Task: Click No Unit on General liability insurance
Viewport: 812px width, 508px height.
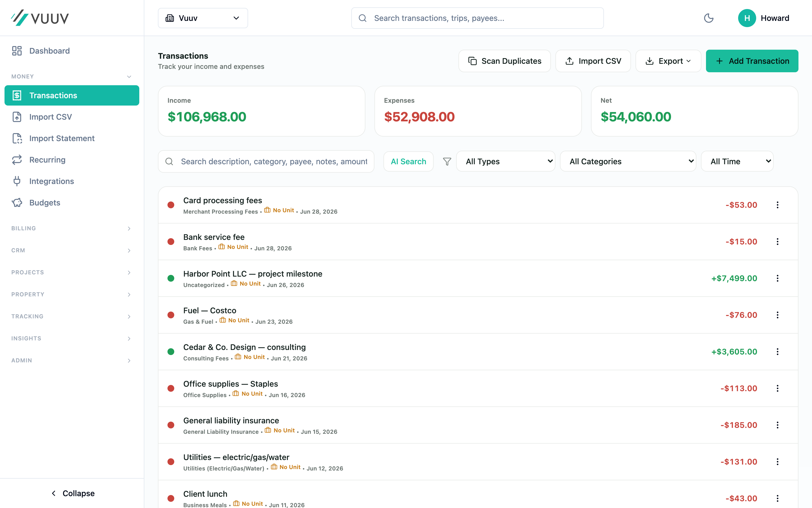Action: [280, 430]
